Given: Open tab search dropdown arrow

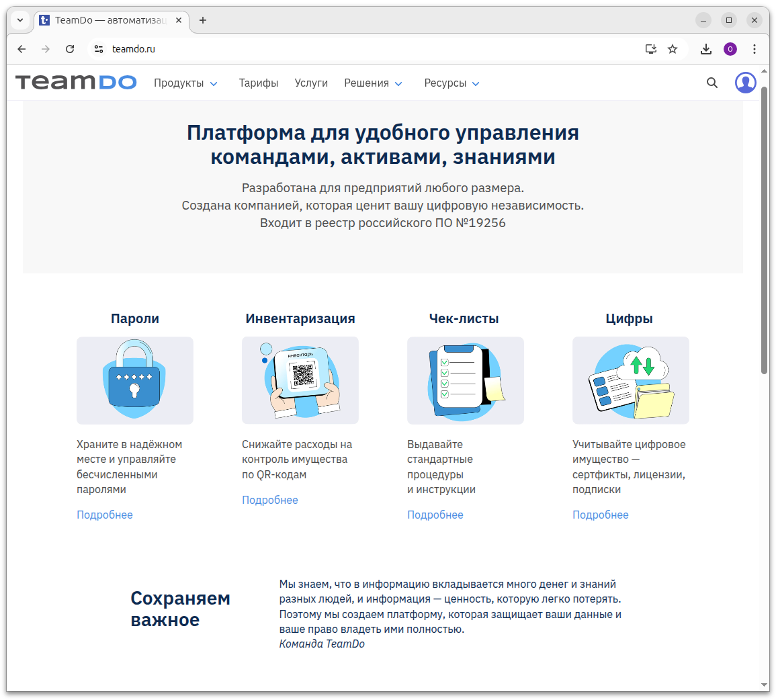Looking at the screenshot, I should point(20,20).
